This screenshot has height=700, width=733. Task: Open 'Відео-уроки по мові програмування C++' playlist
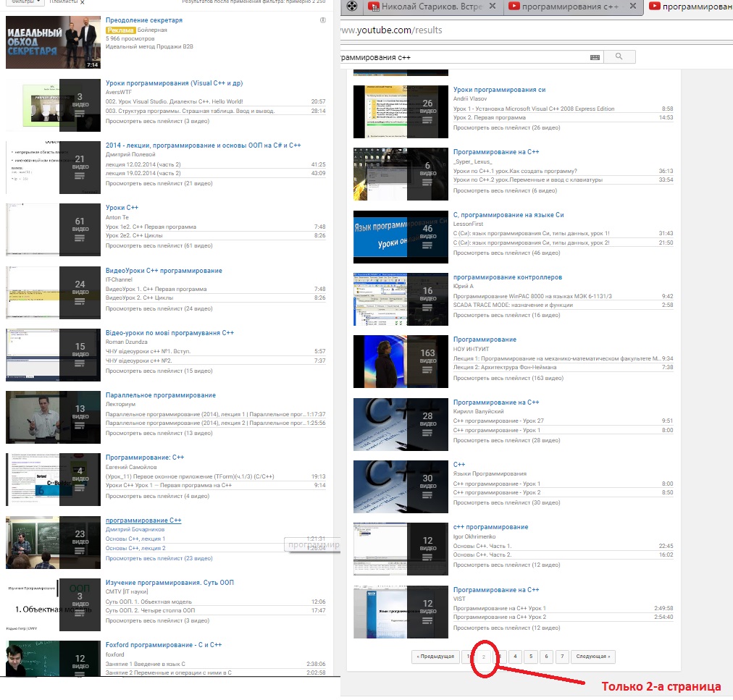coord(169,333)
